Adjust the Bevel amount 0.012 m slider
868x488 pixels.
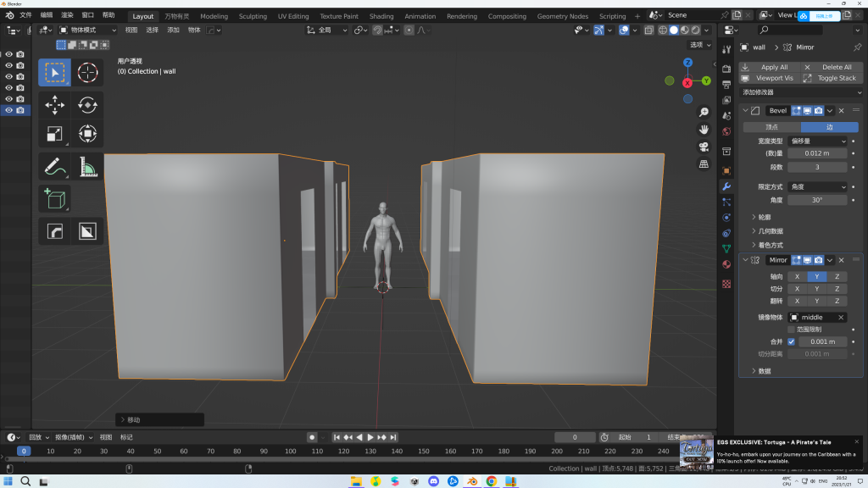(x=817, y=153)
